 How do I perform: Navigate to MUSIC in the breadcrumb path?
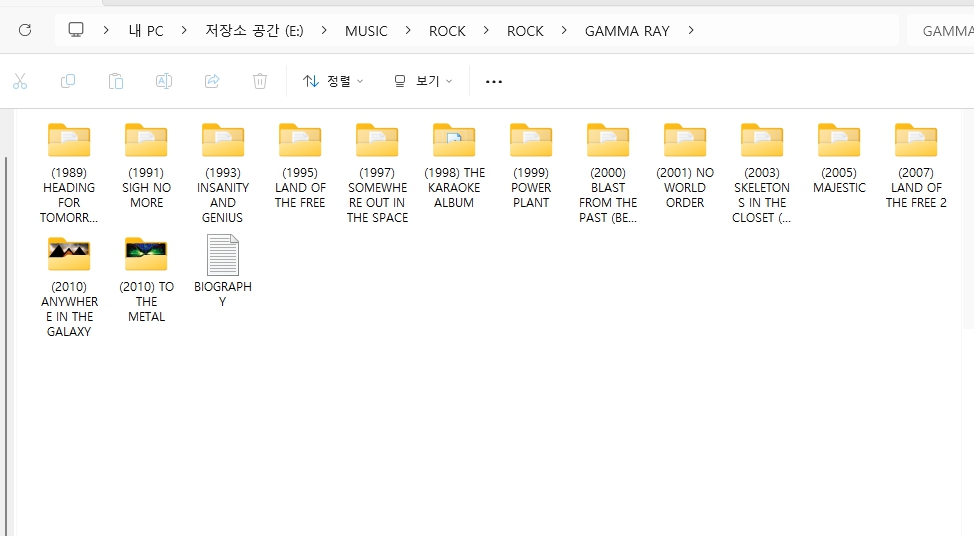point(366,30)
